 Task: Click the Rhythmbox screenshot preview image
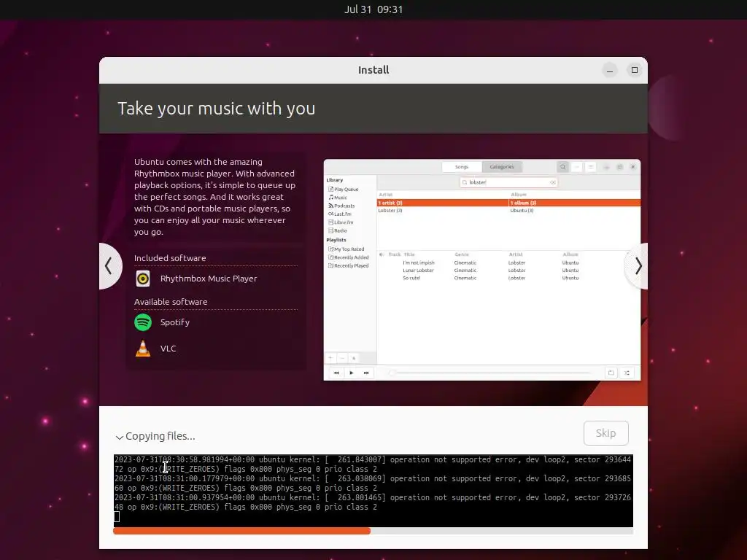(481, 270)
